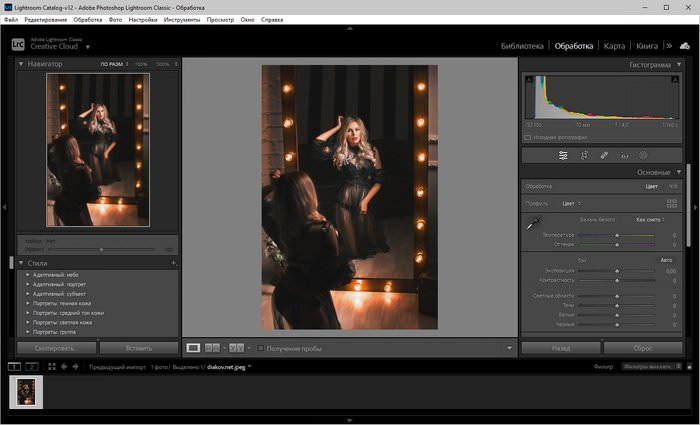Select main window display button 1
This screenshot has height=425, width=700.
coord(14,367)
